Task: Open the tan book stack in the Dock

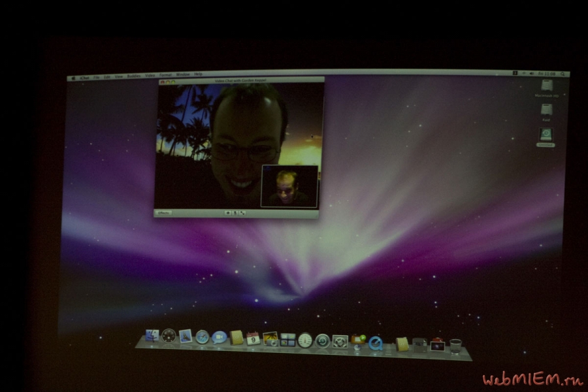Action: (x=402, y=344)
